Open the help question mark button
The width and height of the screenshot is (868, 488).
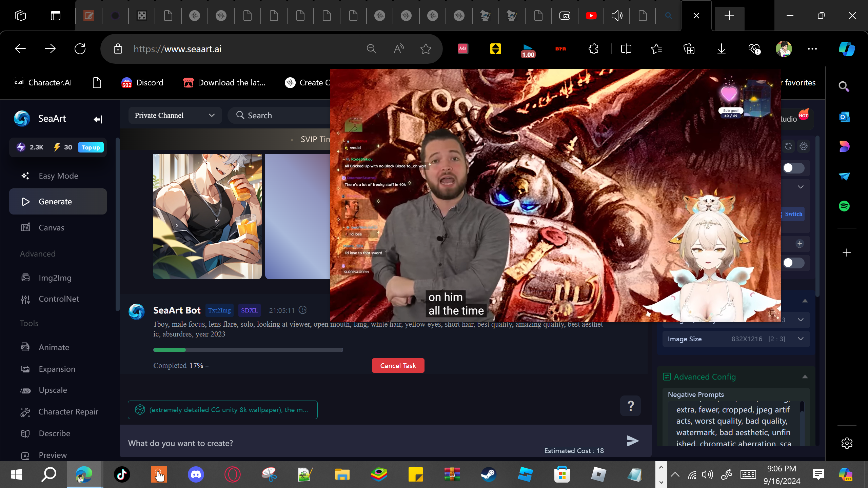pos(630,406)
